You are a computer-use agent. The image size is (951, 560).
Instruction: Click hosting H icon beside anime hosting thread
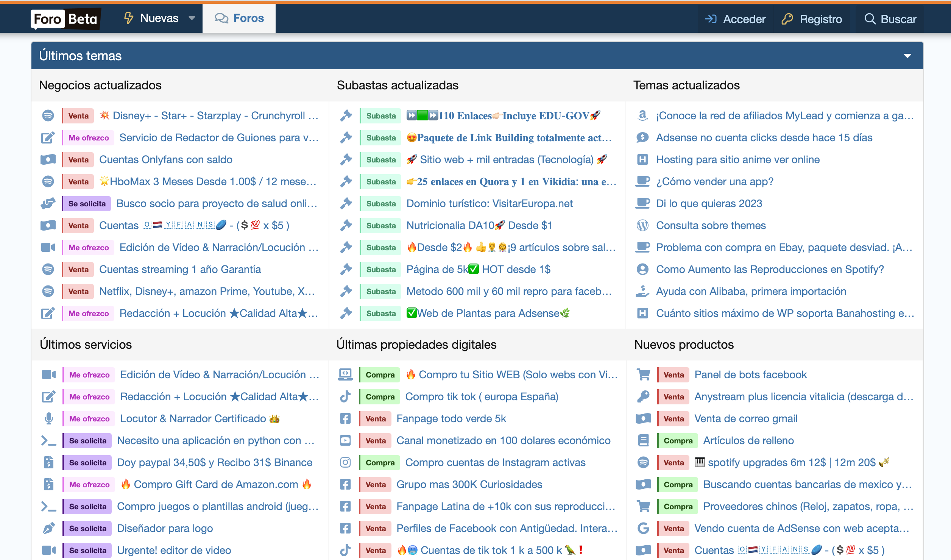[642, 159]
